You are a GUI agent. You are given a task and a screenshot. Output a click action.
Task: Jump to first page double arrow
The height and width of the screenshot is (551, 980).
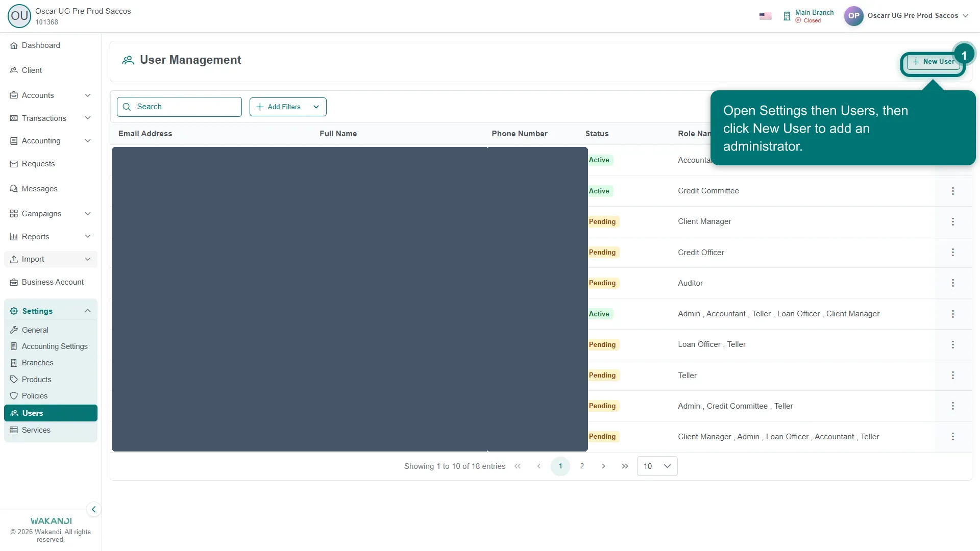click(x=518, y=466)
